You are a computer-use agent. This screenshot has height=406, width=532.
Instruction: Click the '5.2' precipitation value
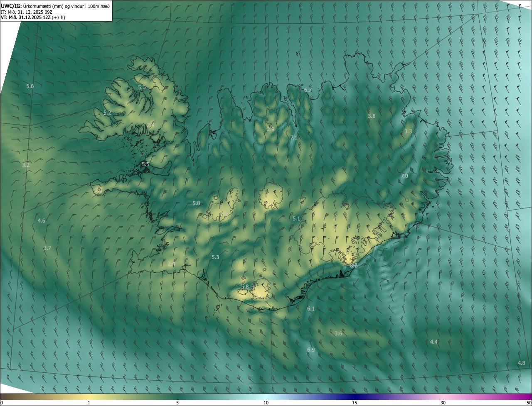point(107,113)
